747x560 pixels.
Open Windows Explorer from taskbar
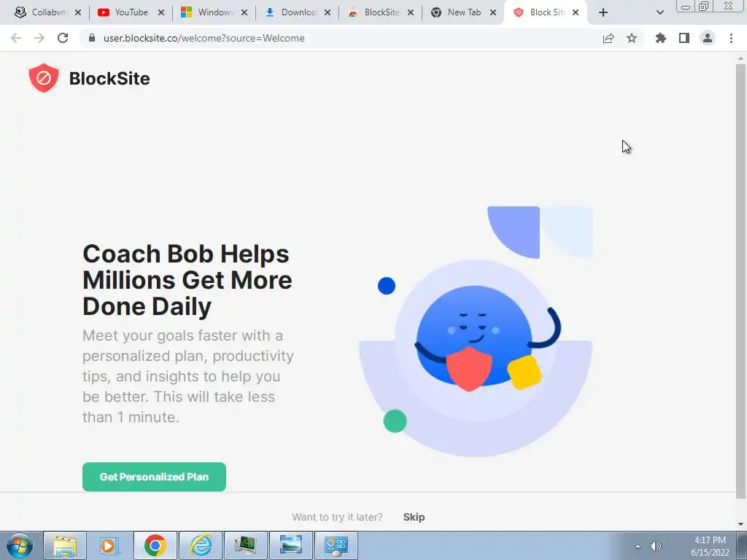pos(65,545)
